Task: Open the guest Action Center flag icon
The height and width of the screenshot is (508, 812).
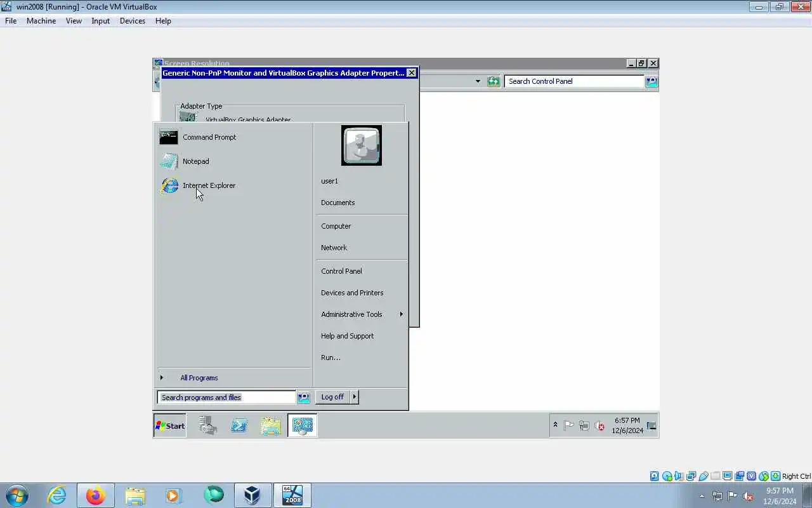Action: 569,426
